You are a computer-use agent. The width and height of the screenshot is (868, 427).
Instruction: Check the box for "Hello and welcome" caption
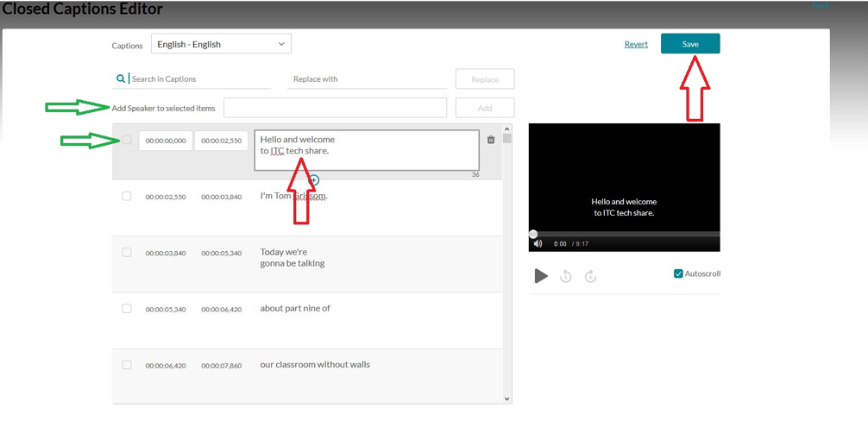pyautogui.click(x=127, y=140)
